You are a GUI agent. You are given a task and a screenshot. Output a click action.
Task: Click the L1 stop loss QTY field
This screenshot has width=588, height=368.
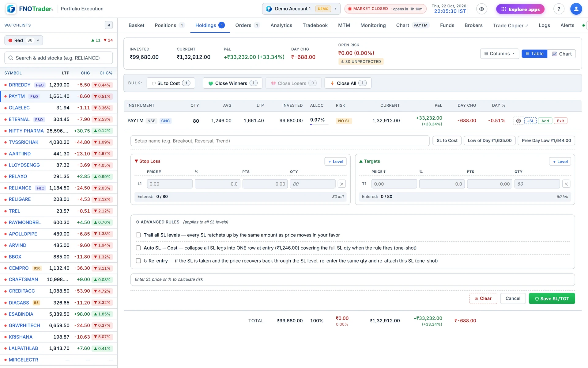(313, 184)
